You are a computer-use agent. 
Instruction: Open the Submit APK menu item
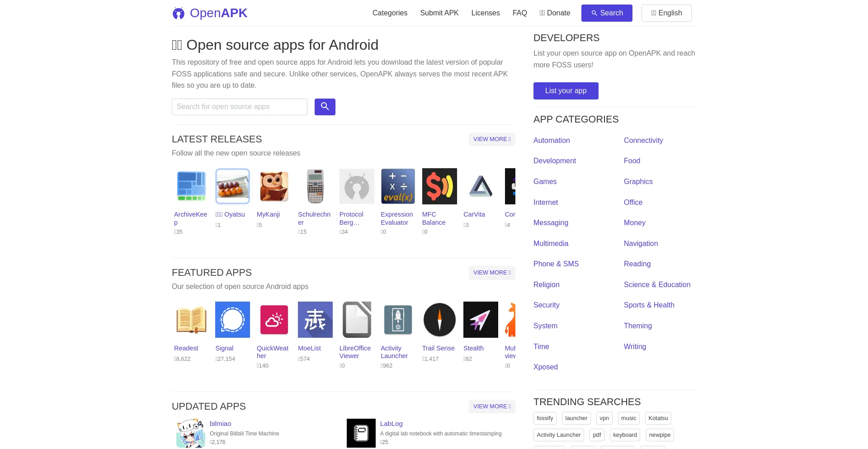(439, 13)
